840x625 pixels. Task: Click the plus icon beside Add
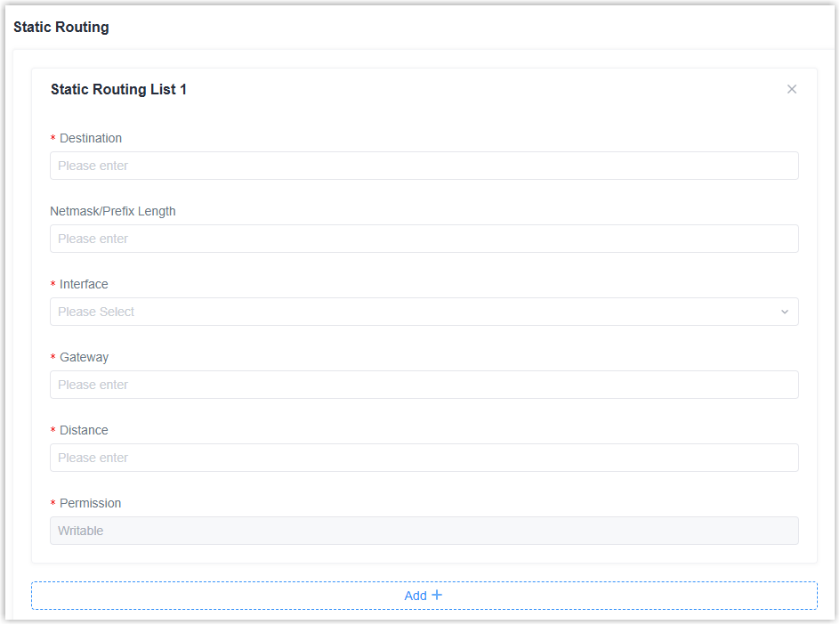click(x=437, y=595)
